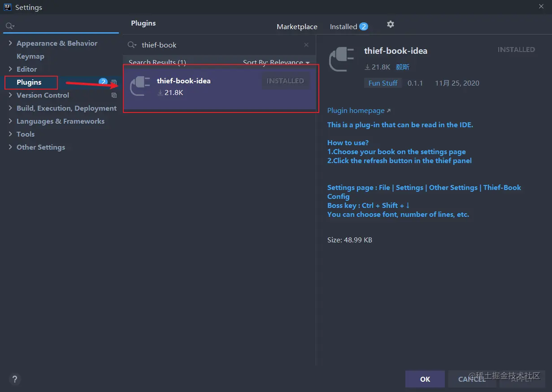This screenshot has width=552, height=392.
Task: Click the copy icon beside Version Control
Action: click(114, 95)
